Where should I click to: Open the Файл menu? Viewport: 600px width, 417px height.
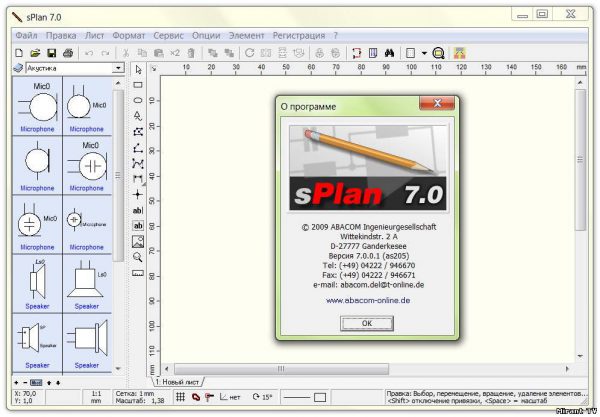tap(26, 36)
